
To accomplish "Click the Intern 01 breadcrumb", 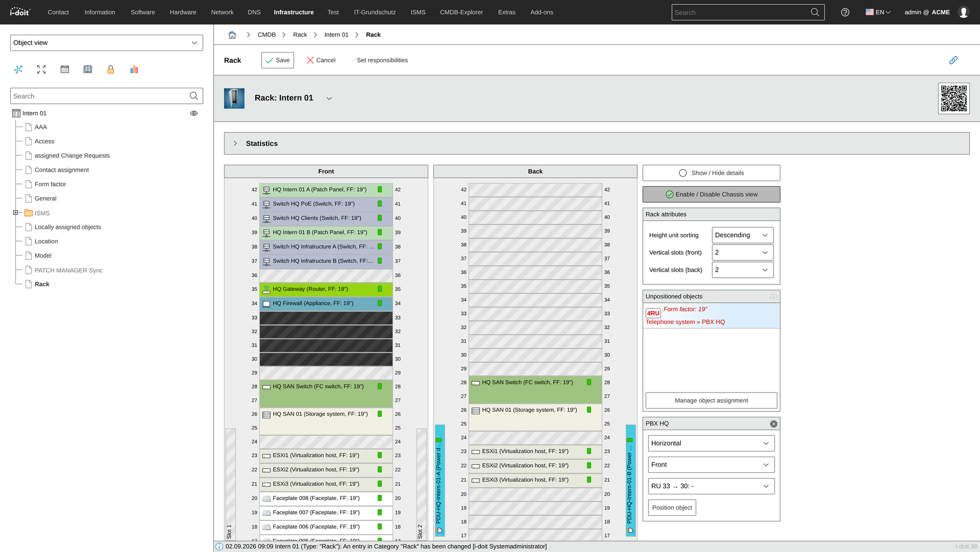I will (336, 35).
